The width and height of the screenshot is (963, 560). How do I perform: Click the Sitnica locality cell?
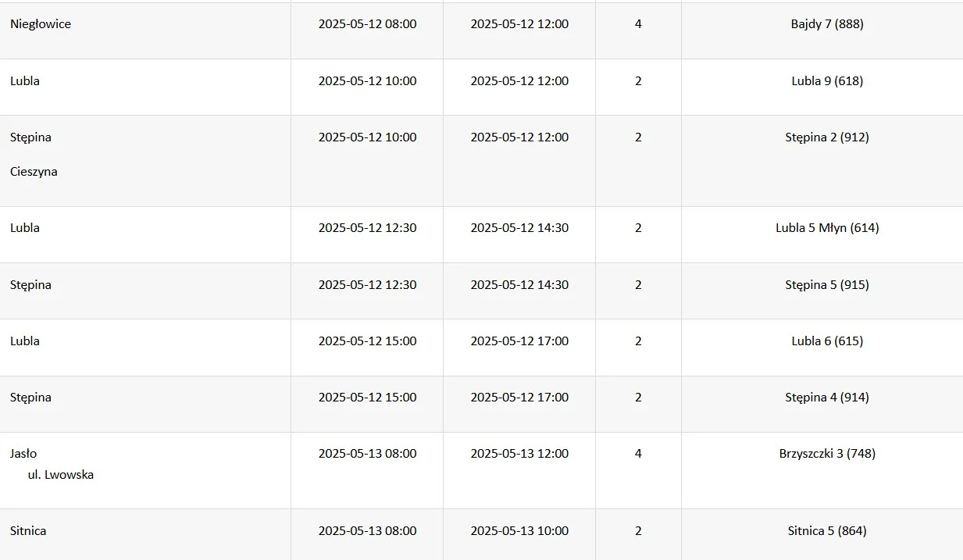28,531
